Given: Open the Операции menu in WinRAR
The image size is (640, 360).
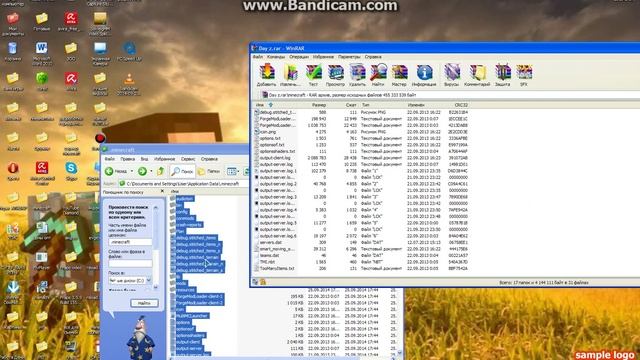Looking at the screenshot, I should pyautogui.click(x=299, y=57).
